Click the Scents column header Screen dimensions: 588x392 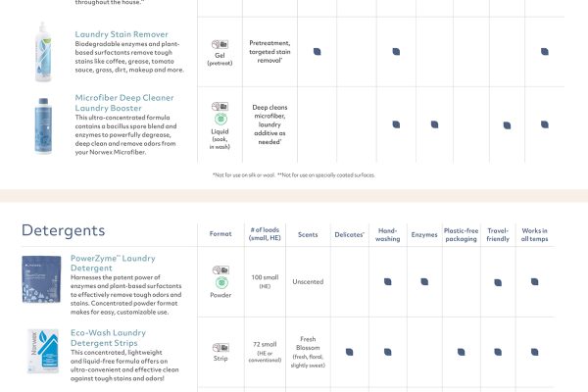308,234
